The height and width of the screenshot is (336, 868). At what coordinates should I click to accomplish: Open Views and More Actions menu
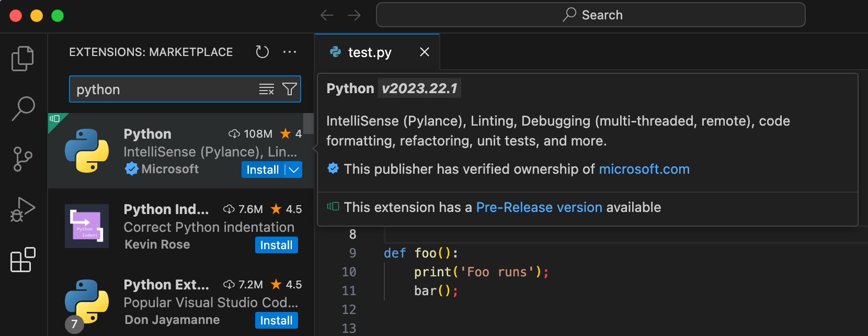[290, 52]
